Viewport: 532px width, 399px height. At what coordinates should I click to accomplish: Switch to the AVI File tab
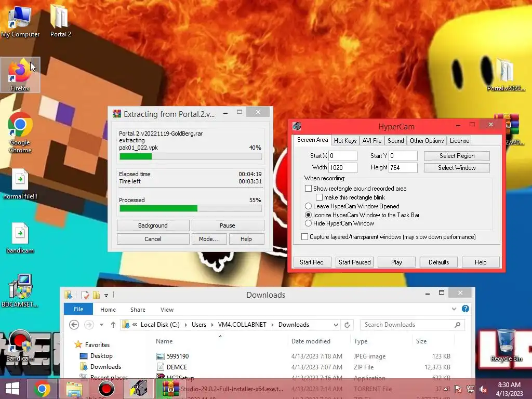[x=372, y=141]
